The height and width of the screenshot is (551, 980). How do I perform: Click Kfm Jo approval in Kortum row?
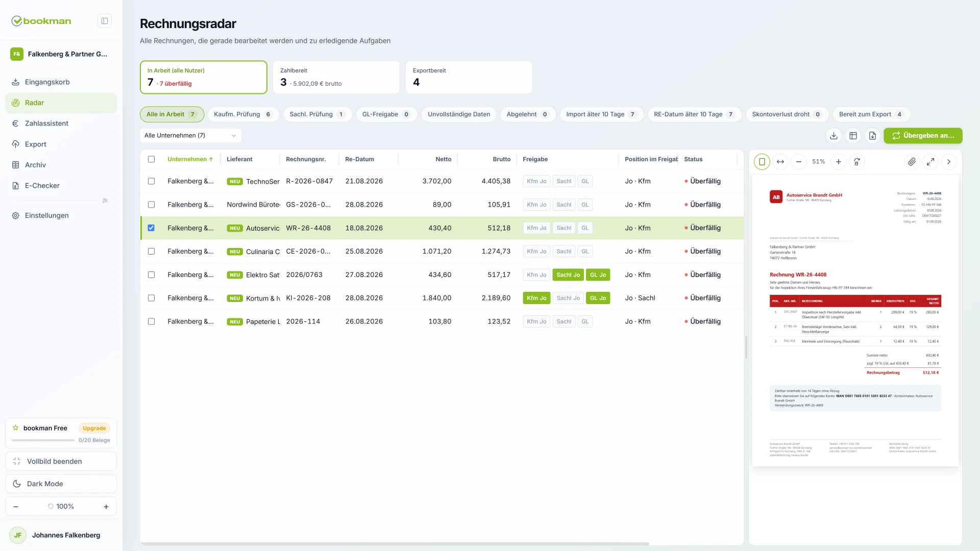coord(536,298)
